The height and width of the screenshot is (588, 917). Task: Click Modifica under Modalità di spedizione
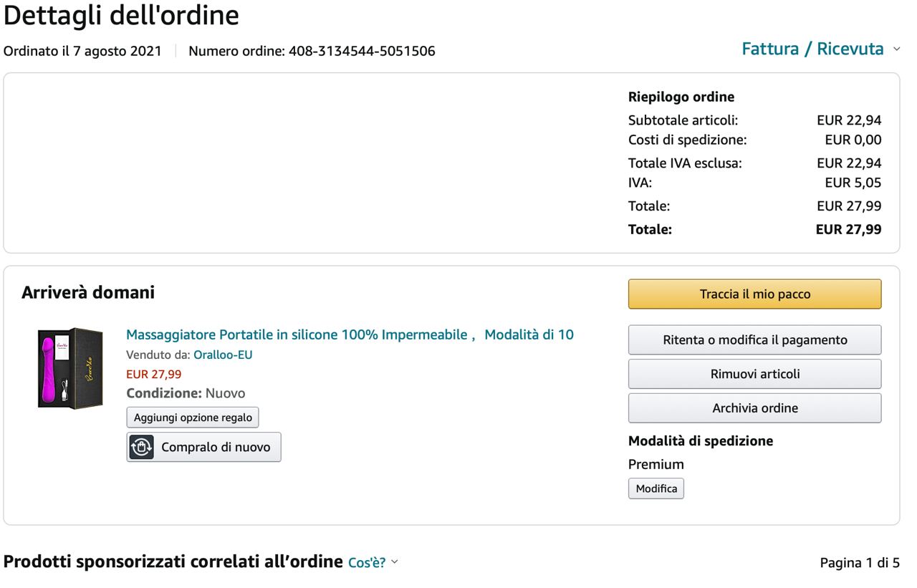point(656,488)
